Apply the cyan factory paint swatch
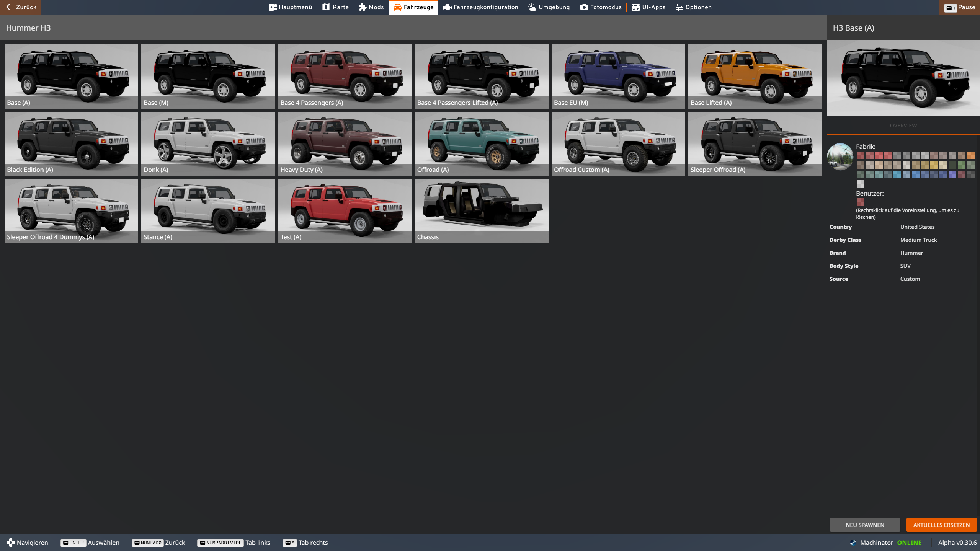 click(897, 174)
